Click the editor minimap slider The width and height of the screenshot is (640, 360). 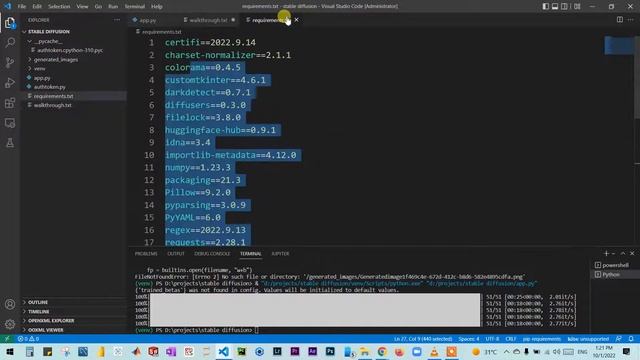(619, 45)
